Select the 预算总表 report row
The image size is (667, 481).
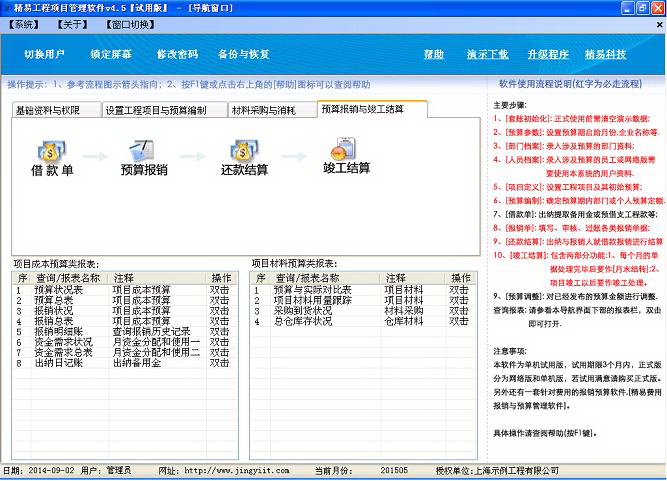click(x=125, y=300)
